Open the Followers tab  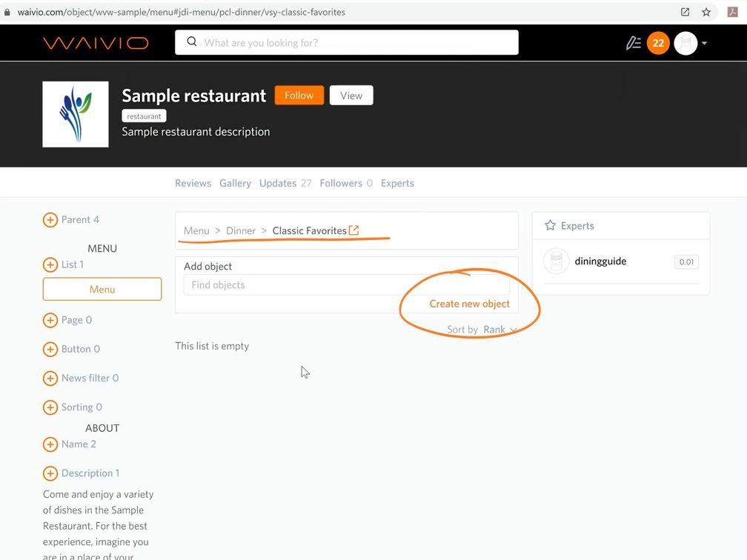tap(341, 183)
